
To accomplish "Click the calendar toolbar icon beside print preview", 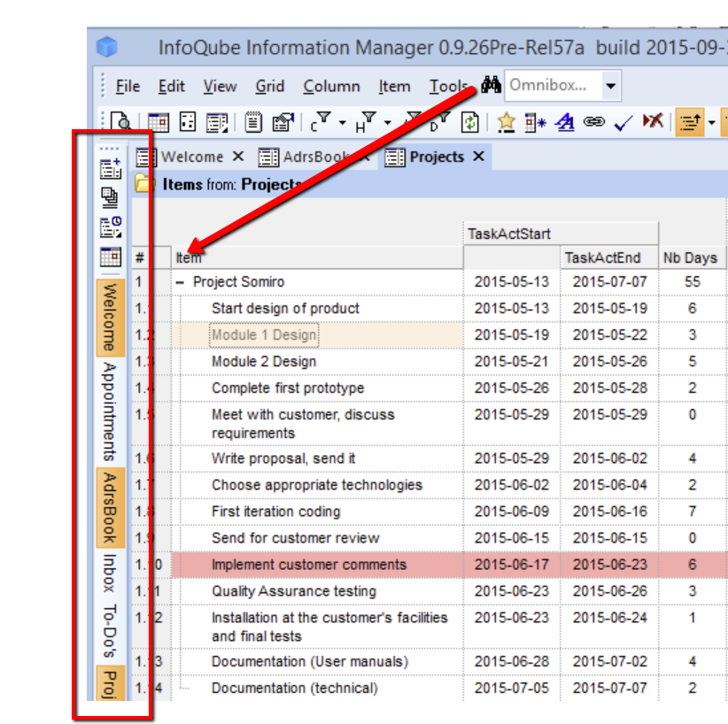I will click(158, 122).
